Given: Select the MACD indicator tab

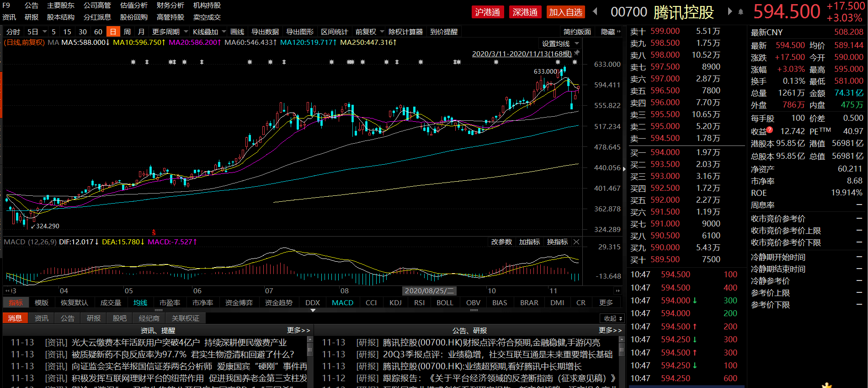Looking at the screenshot, I should pos(343,303).
